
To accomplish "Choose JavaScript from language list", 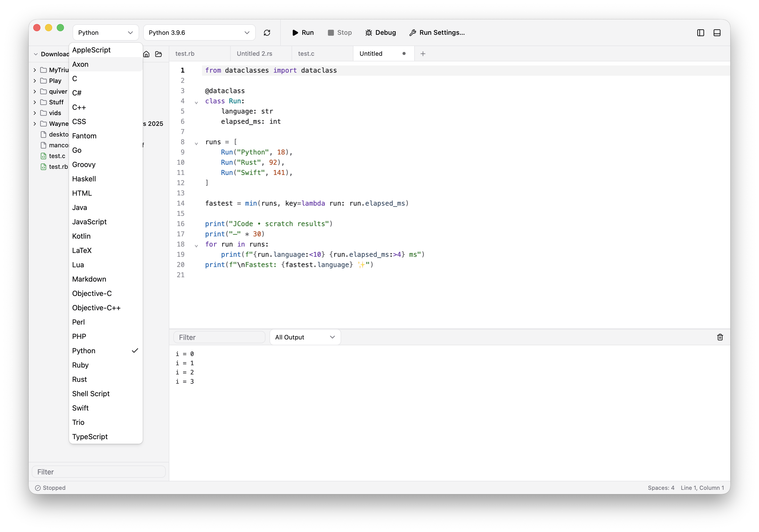I will click(106, 222).
